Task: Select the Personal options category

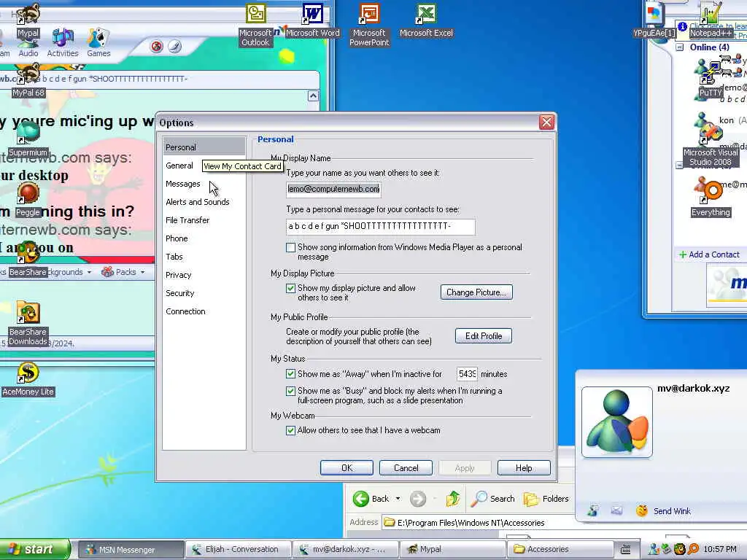Action: (204, 147)
